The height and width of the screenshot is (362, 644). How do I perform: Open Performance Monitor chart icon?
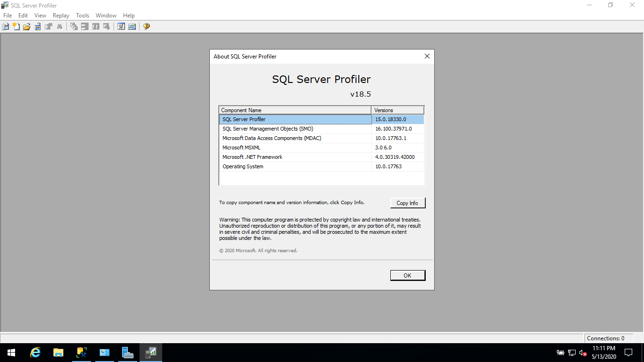(132, 26)
